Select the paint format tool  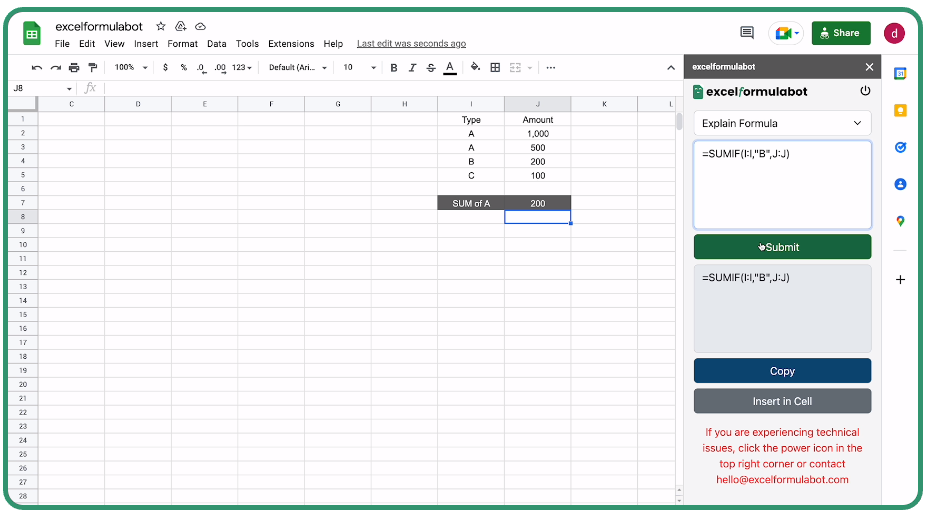point(93,68)
